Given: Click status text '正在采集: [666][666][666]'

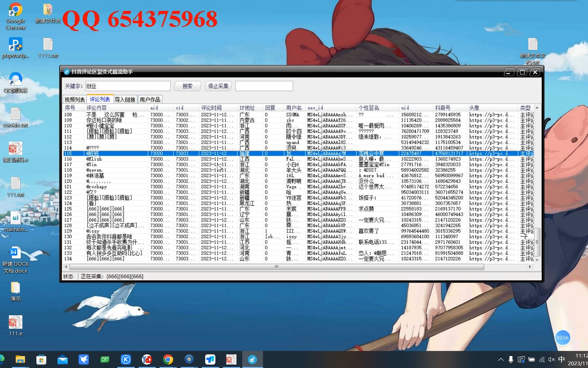Looking at the screenshot, I should (112, 276).
